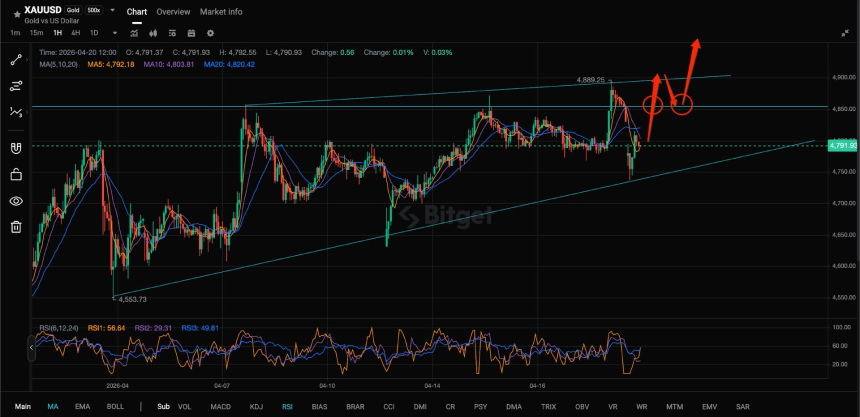Toggle the BOLL main indicator
This screenshot has width=860, height=417.
click(115, 407)
